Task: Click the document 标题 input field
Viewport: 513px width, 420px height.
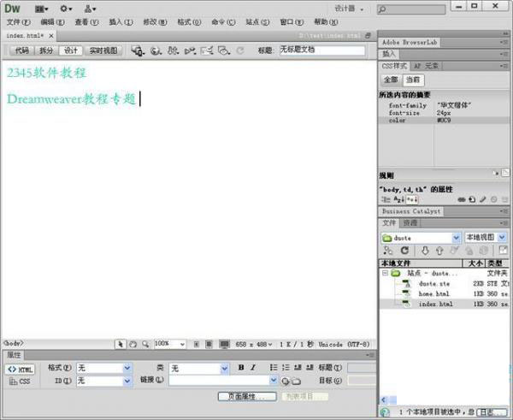Action: tap(322, 50)
